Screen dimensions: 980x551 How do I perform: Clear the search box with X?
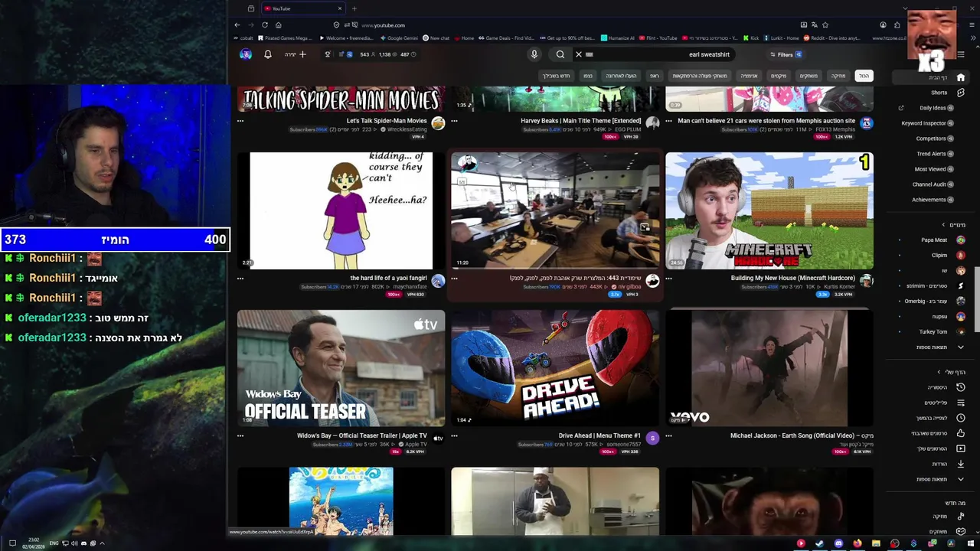(x=579, y=54)
